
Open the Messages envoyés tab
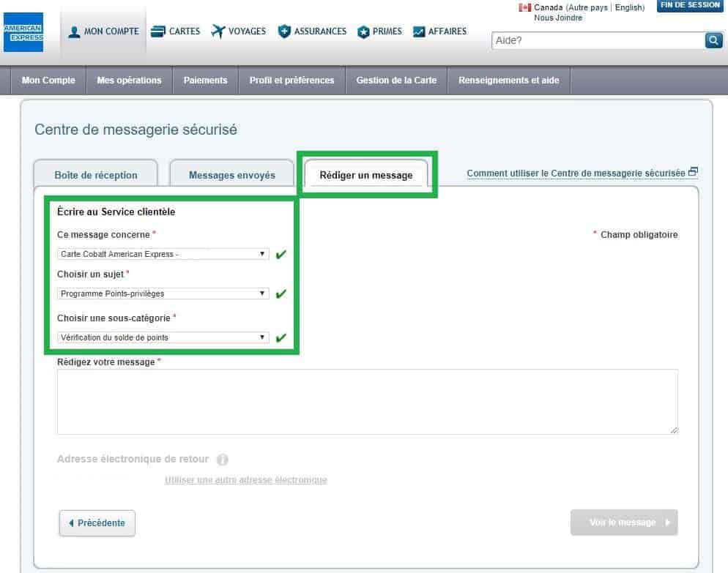231,175
